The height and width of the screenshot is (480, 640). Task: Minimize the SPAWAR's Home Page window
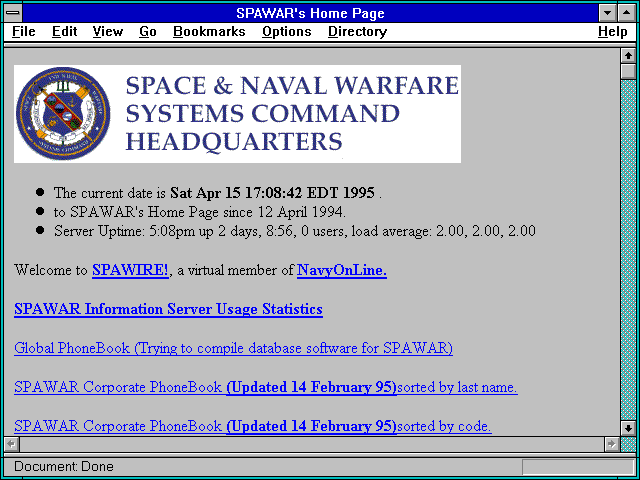click(607, 13)
